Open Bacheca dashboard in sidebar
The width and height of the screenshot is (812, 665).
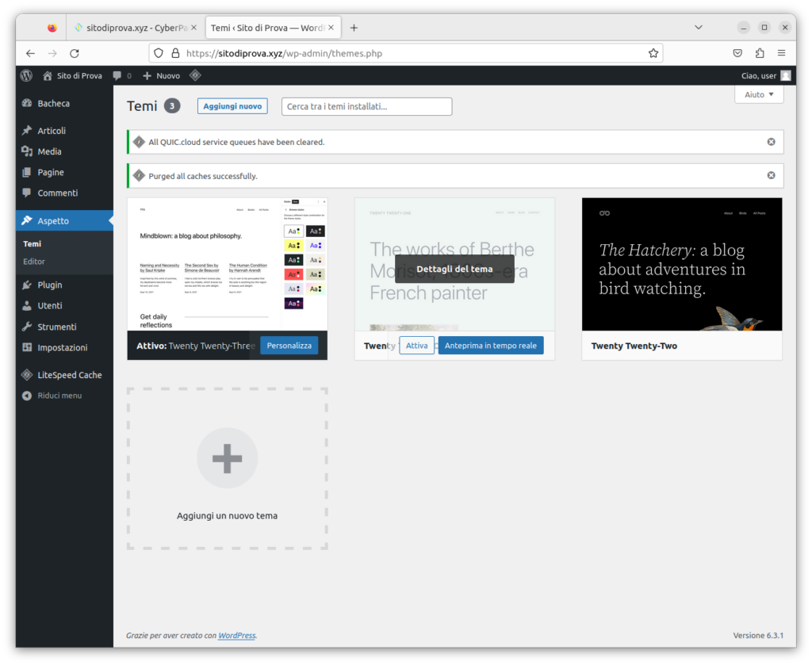pyautogui.click(x=53, y=104)
